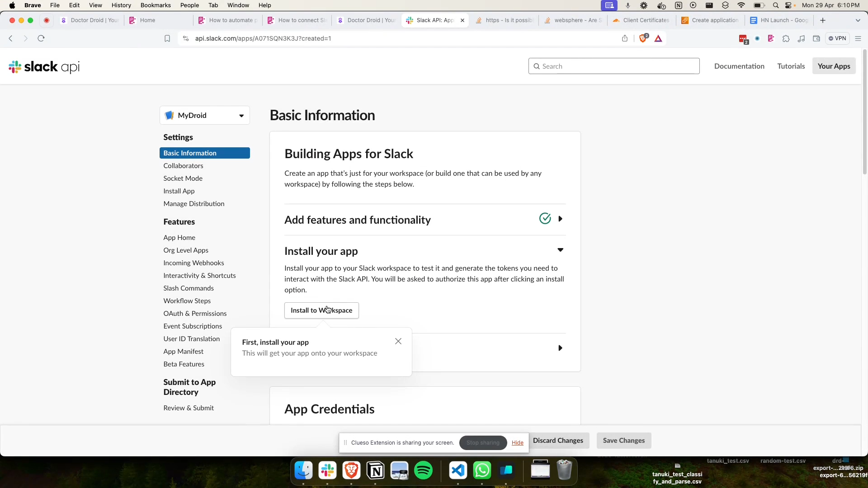Click the Install to Workspace button
The width and height of the screenshot is (868, 488).
click(321, 310)
